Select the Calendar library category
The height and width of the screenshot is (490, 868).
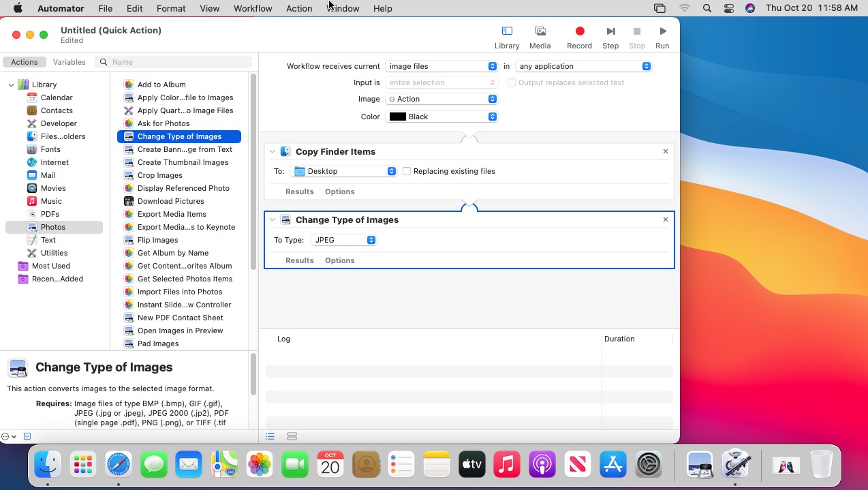[57, 97]
